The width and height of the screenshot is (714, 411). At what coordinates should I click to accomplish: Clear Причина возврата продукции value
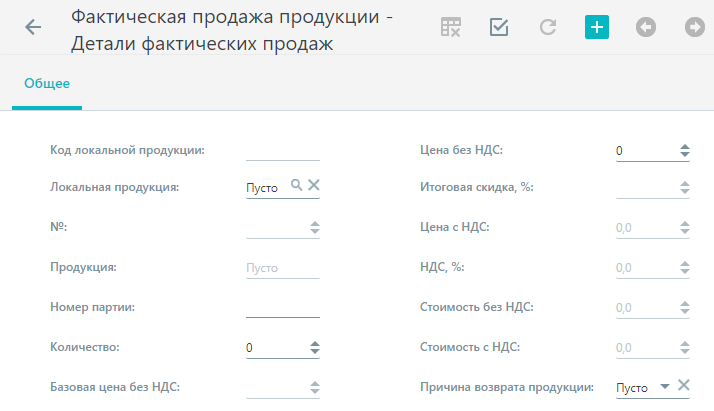coord(683,385)
